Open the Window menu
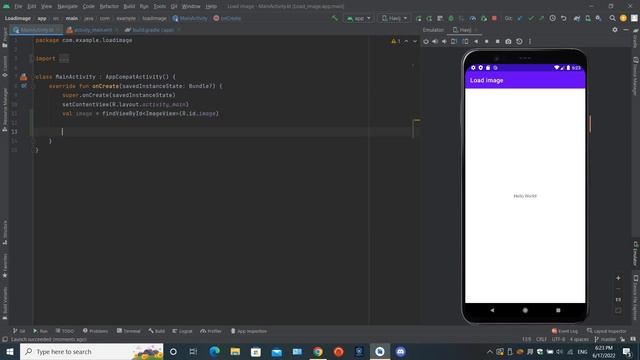Image resolution: width=640 pixels, height=360 pixels. pyautogui.click(x=191, y=7)
